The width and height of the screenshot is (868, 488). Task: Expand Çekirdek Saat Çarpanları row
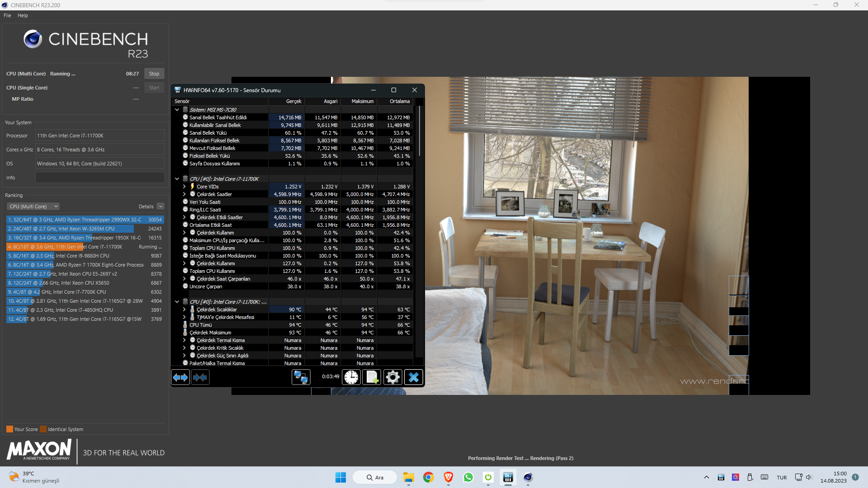pyautogui.click(x=184, y=279)
